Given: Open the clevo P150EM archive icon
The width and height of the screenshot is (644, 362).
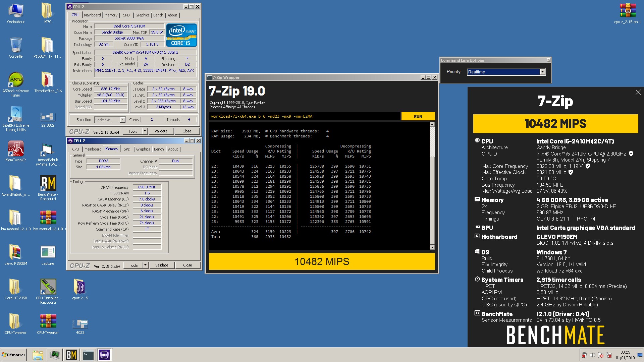Looking at the screenshot, I should click(16, 255).
